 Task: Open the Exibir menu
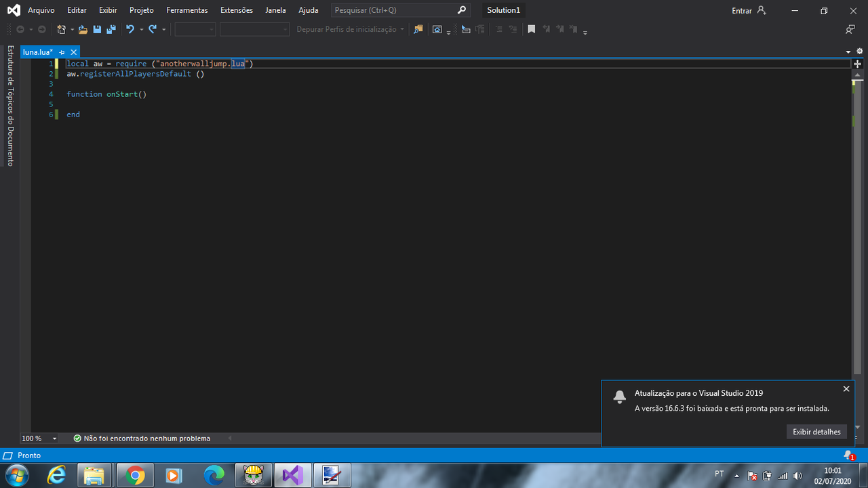[108, 10]
